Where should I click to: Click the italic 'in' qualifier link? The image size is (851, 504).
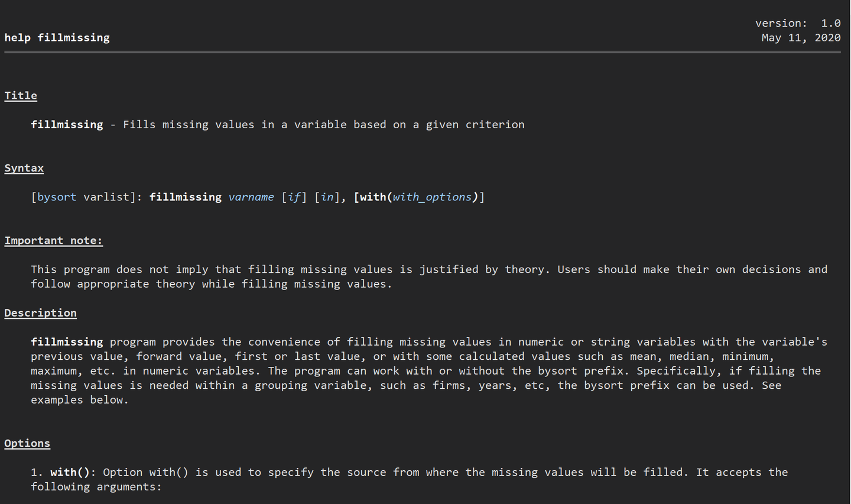tap(327, 197)
